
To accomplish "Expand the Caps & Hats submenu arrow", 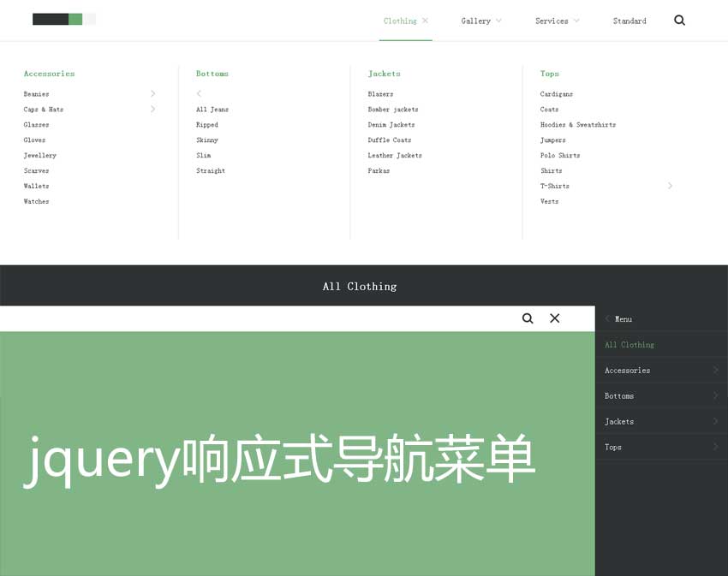I will click(152, 110).
